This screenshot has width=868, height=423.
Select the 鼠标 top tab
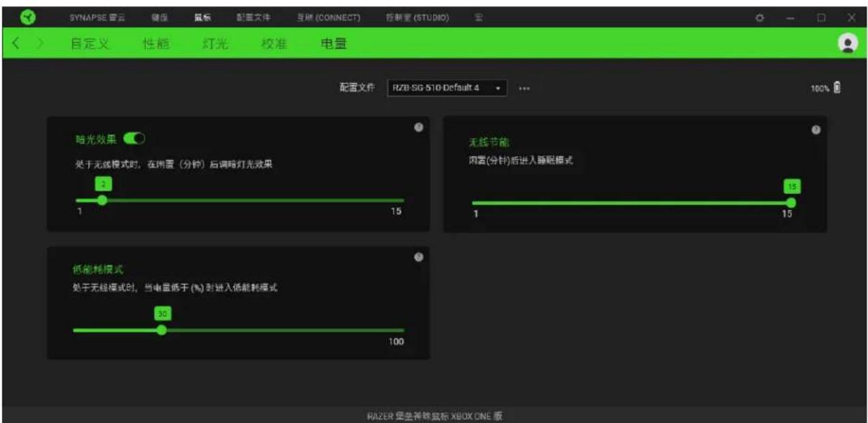tap(202, 18)
